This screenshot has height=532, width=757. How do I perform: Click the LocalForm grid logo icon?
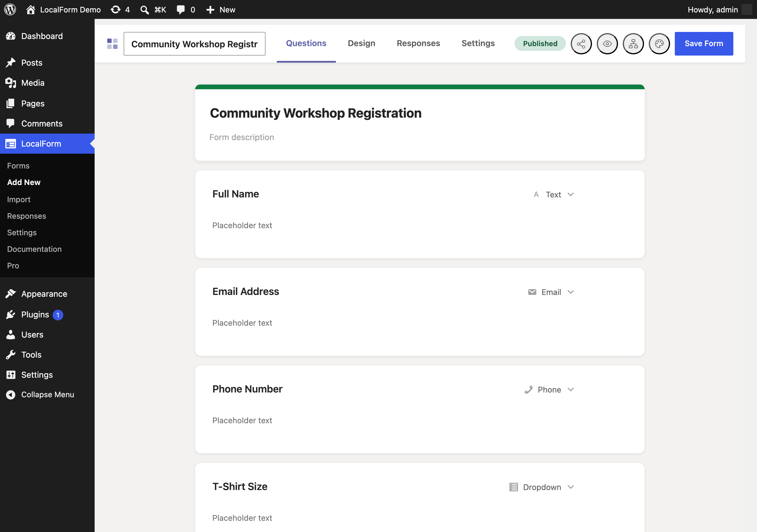112,43
